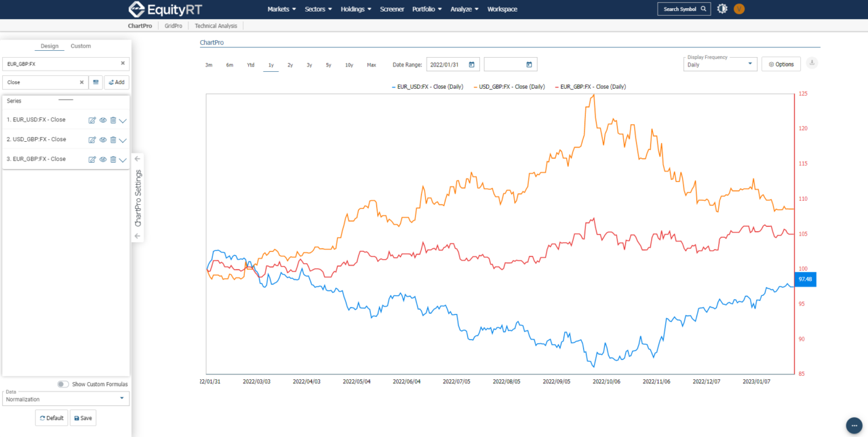Open data field picker beside Close input
Image resolution: width=868 pixels, height=437 pixels.
pyautogui.click(x=96, y=81)
